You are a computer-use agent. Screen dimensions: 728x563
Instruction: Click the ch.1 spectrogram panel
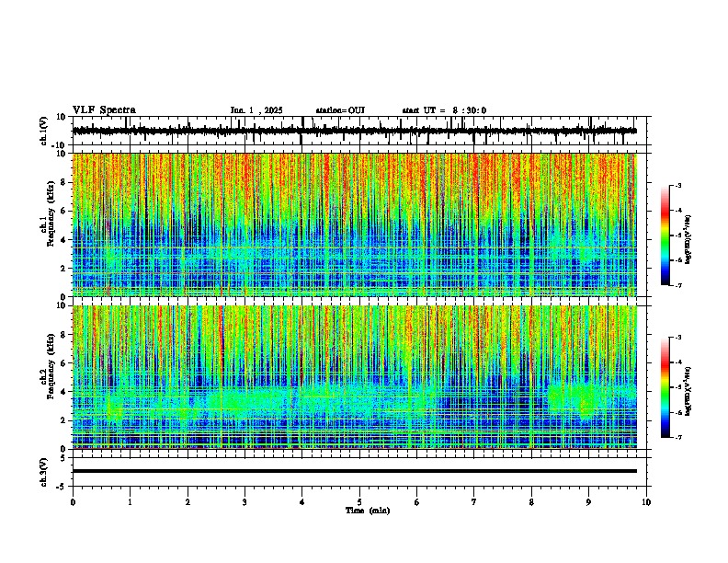point(355,224)
